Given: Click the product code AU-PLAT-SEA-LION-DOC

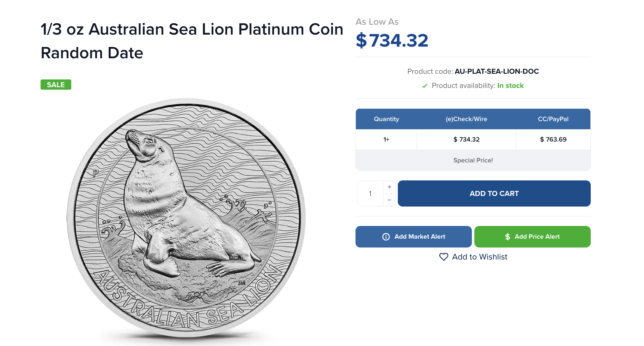Looking at the screenshot, I should pos(497,71).
